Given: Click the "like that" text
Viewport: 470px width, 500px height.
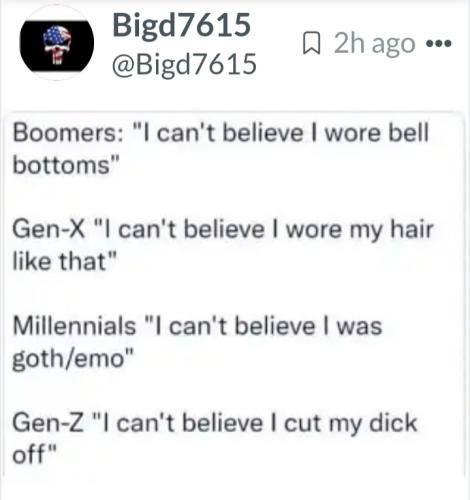Looking at the screenshot, I should [59, 261].
